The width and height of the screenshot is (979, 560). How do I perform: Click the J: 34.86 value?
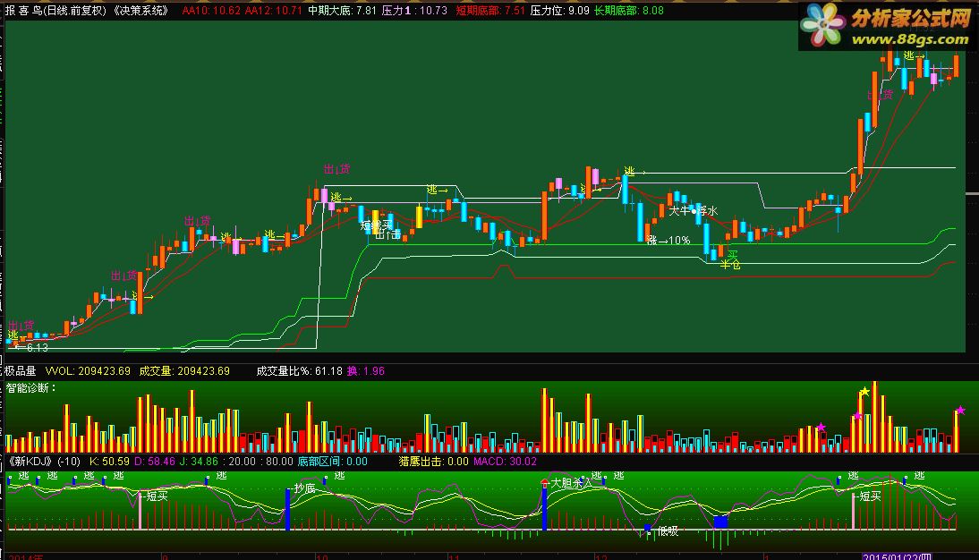click(x=199, y=462)
